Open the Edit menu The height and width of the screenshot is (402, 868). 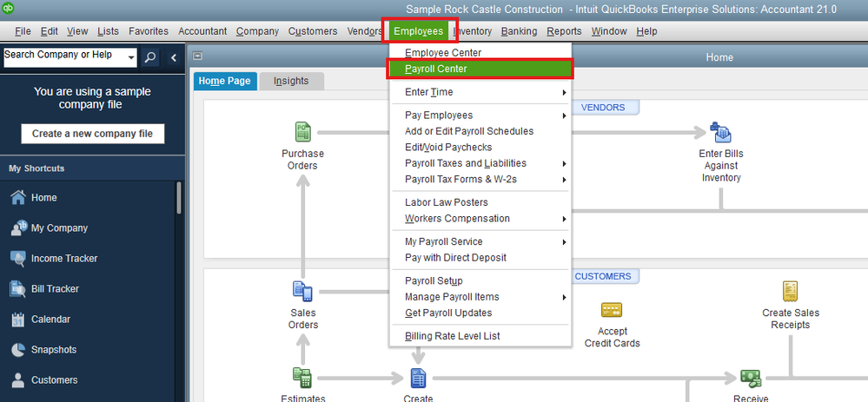50,31
